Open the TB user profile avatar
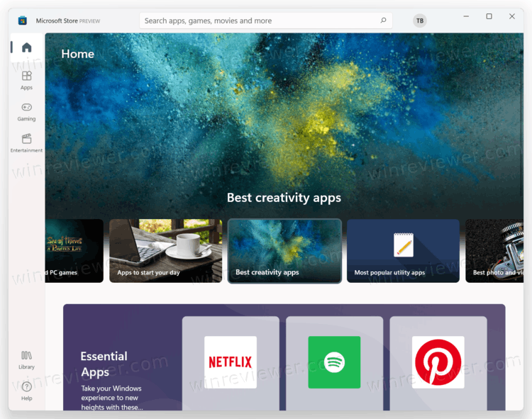532x419 pixels. (x=420, y=21)
